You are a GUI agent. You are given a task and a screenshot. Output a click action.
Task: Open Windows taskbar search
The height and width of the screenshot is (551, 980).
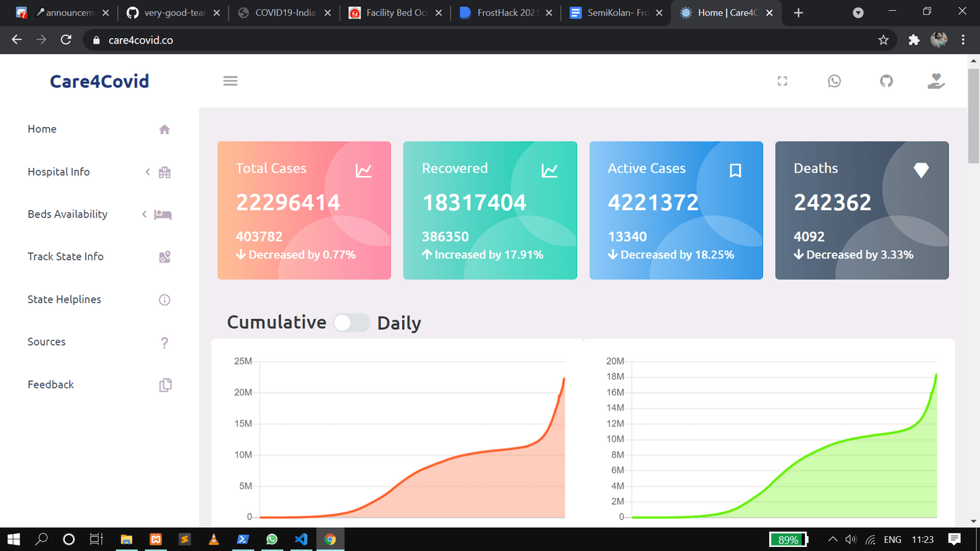coord(42,539)
